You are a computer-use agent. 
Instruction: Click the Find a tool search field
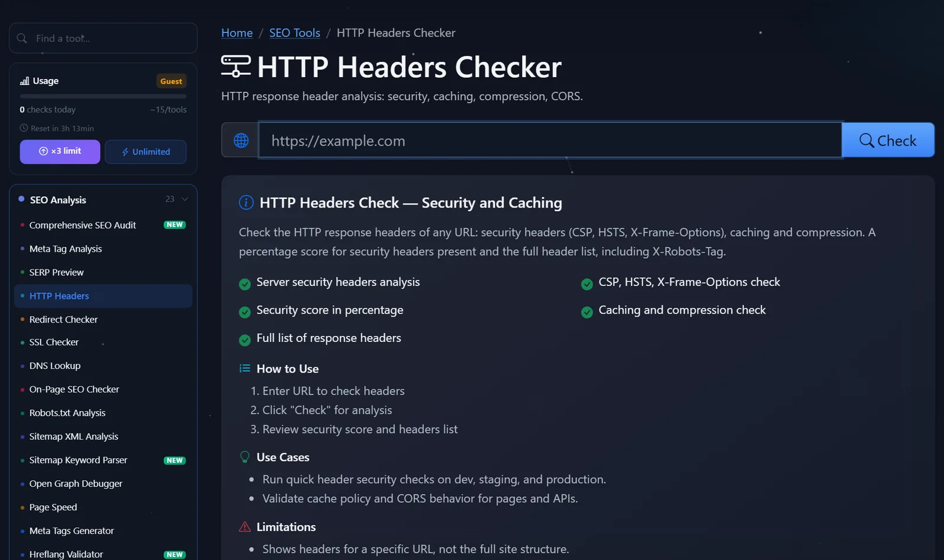point(103,38)
